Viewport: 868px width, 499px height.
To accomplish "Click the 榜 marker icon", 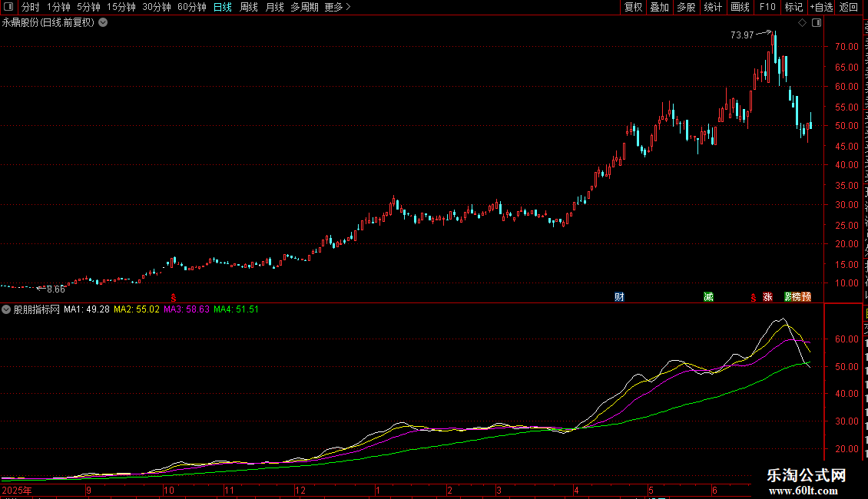I will coord(797,297).
